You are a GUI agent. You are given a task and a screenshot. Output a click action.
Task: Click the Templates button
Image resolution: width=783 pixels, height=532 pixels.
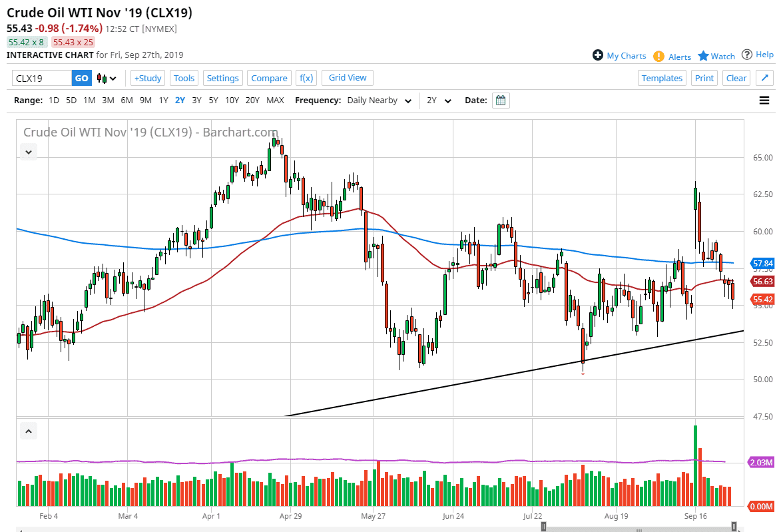[x=662, y=78]
